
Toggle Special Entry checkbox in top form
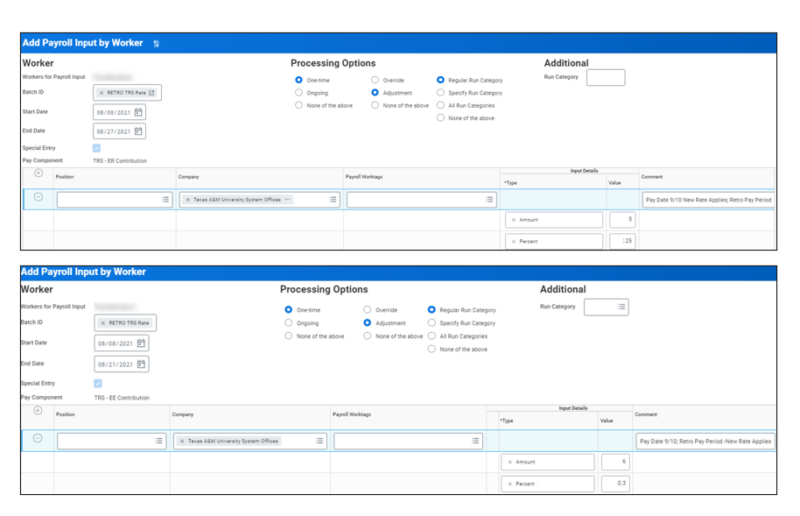tap(96, 148)
